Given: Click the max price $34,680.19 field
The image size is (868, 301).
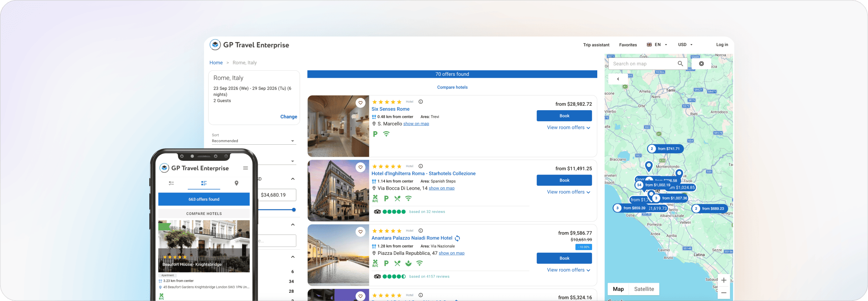Looking at the screenshot, I should point(277,195).
